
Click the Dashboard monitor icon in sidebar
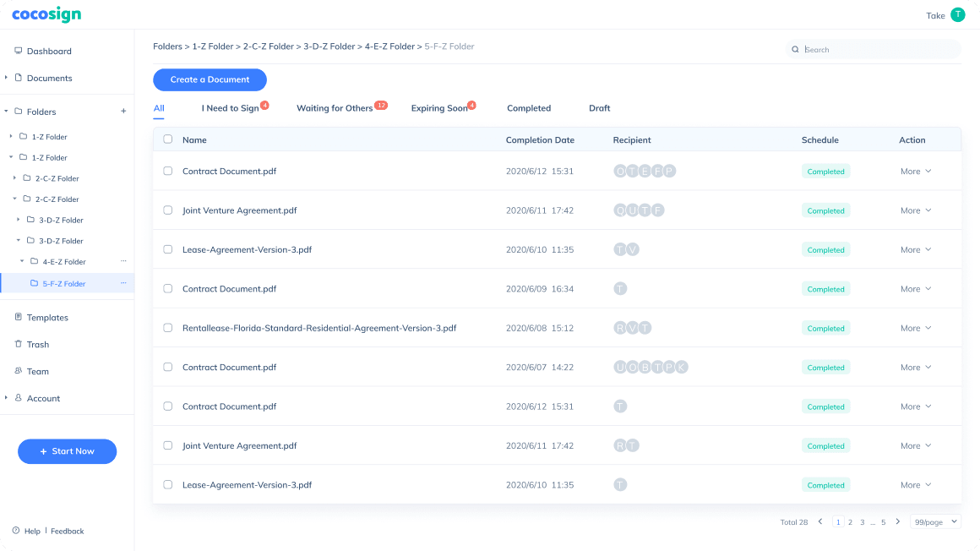(18, 51)
